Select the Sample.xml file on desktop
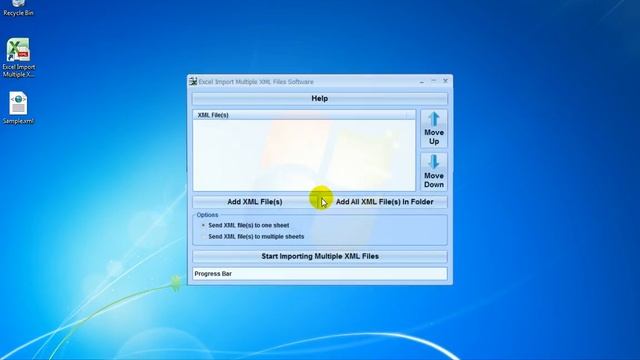640x360 pixels. (x=18, y=108)
